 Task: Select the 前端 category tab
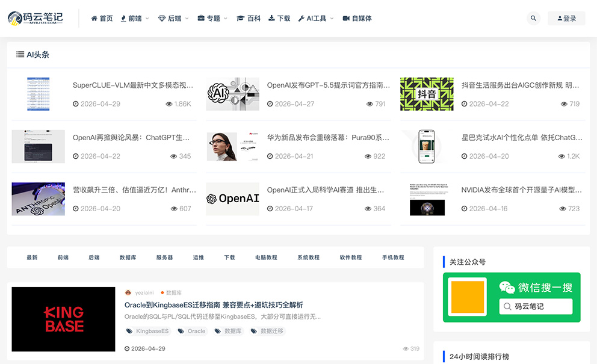click(63, 258)
